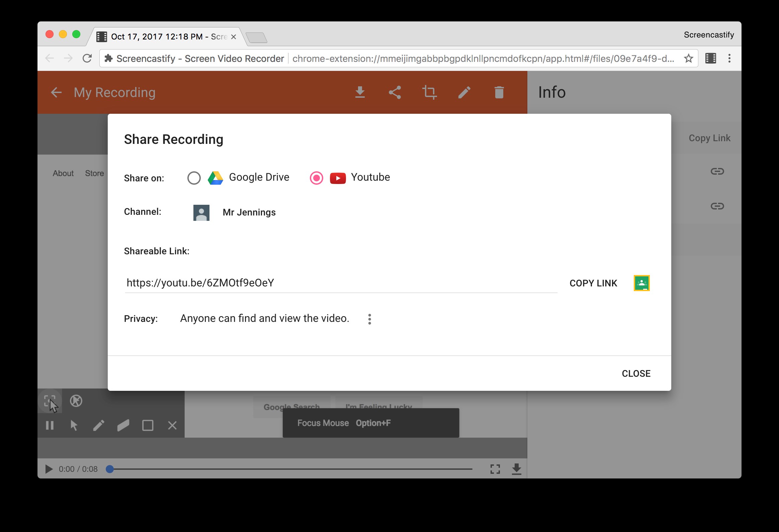Click the I'm Feeling Lucky button
Screen dimensions: 779x532
379,406
